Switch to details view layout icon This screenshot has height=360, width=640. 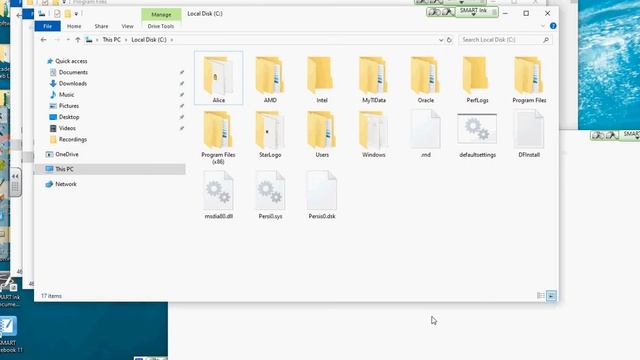click(540, 296)
